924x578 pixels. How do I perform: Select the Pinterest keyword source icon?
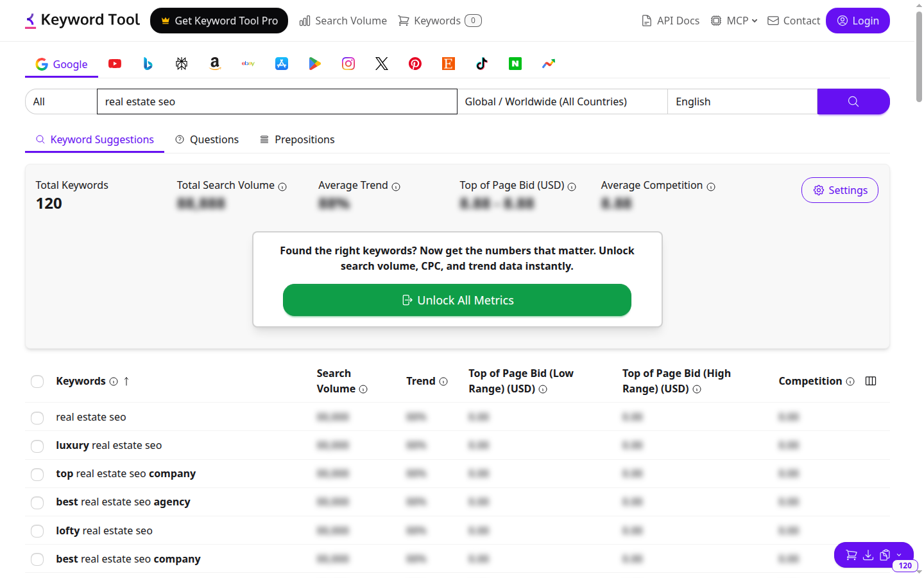coord(415,64)
